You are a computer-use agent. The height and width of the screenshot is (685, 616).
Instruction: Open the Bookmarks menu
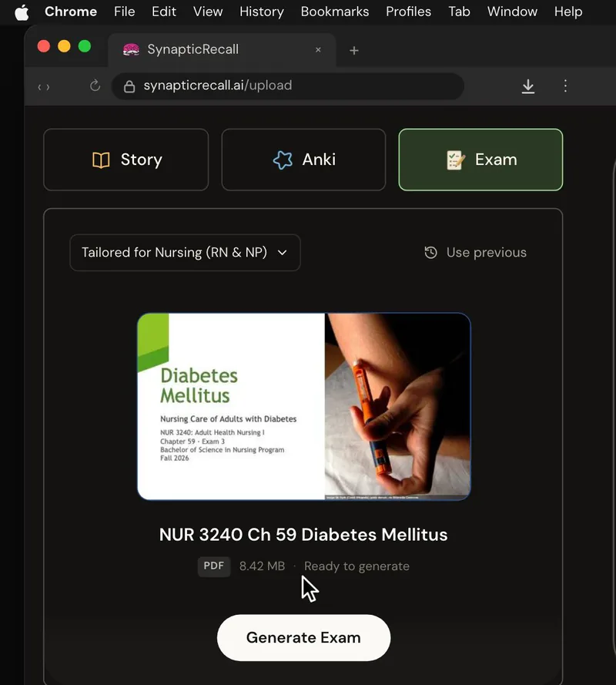pos(335,12)
